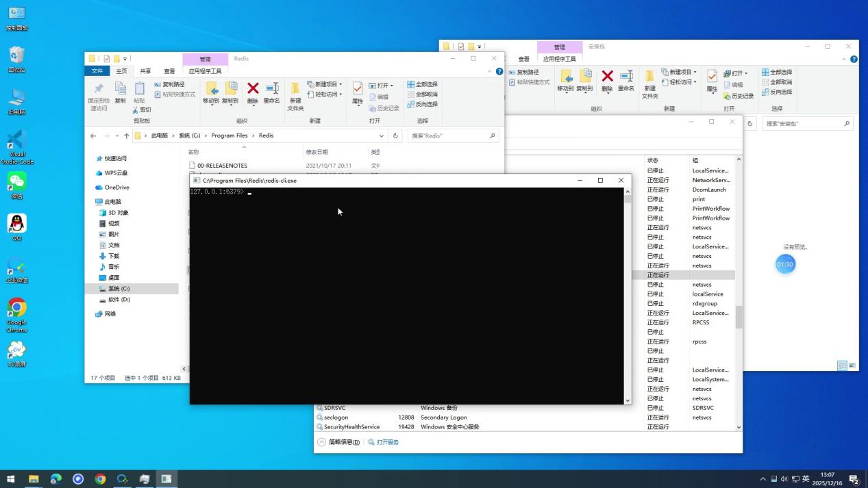Click the Google Chrome desktop shortcut
868x488 pixels.
[x=17, y=315]
